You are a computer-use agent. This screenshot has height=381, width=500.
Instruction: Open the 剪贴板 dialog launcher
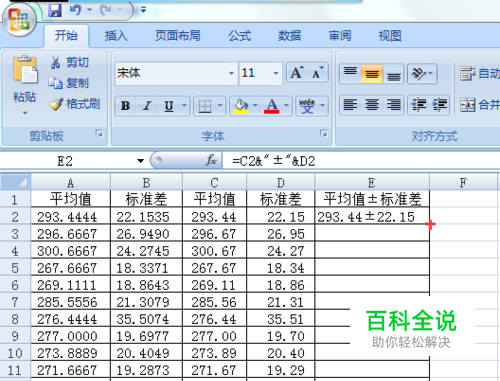coord(99,134)
